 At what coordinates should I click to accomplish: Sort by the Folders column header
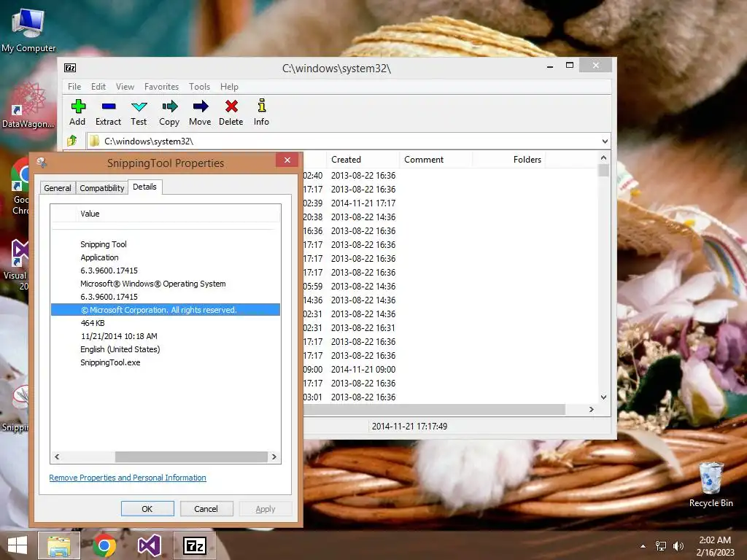click(x=508, y=160)
